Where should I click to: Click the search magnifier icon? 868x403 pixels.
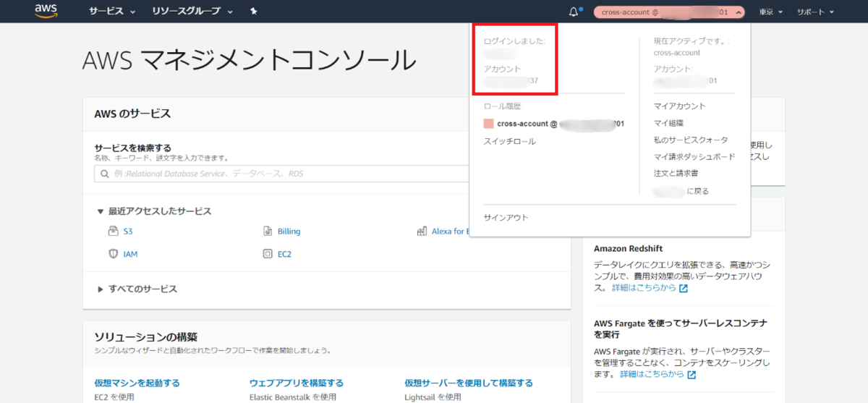coord(105,174)
